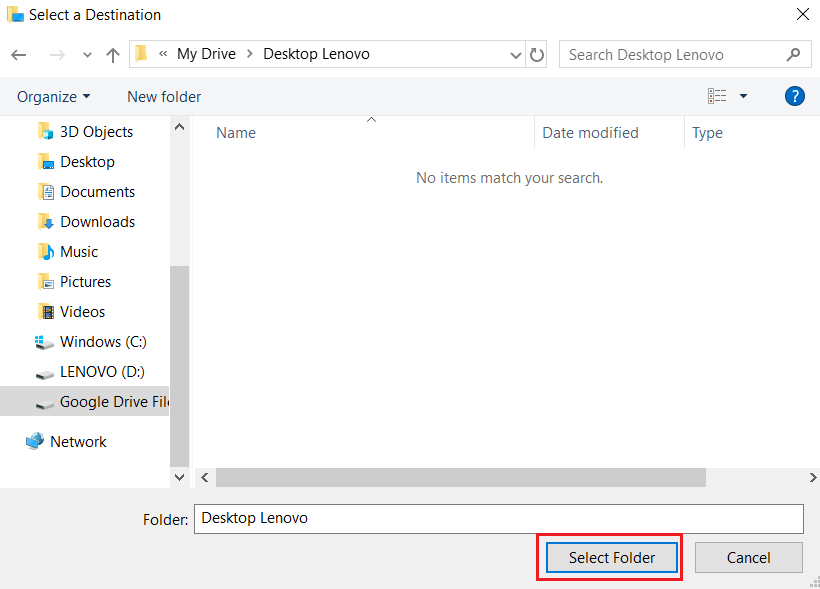Image resolution: width=820 pixels, height=589 pixels.
Task: Go to the Downloads folder
Action: [x=97, y=222]
